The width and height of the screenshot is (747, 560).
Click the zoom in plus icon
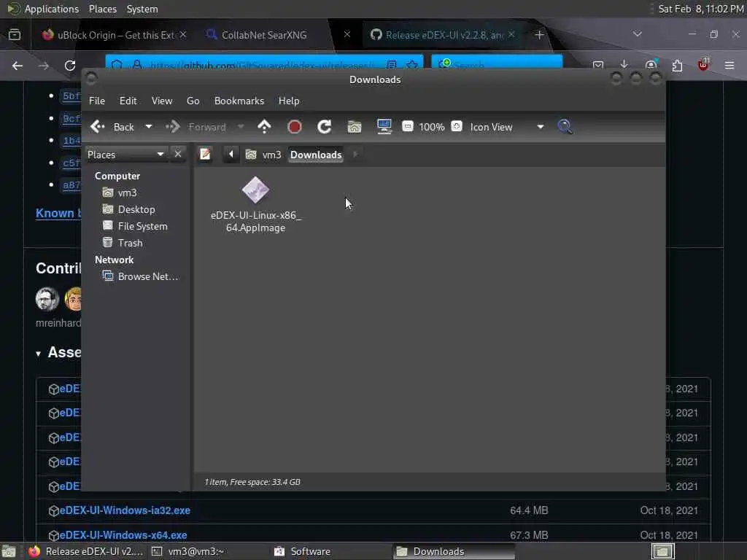457,126
